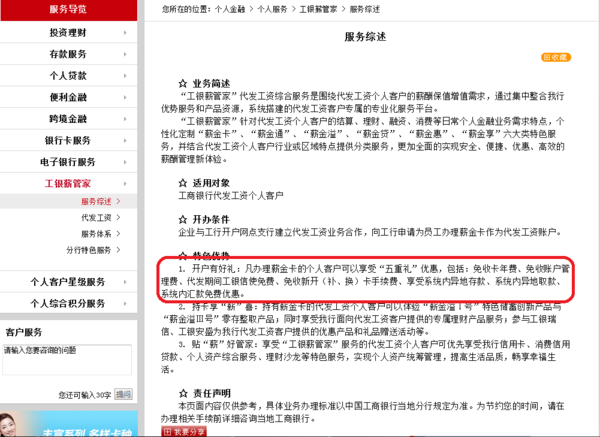The height and width of the screenshot is (437, 600).
Task: Open the 电子银行服务 menu item
Action: (68, 162)
